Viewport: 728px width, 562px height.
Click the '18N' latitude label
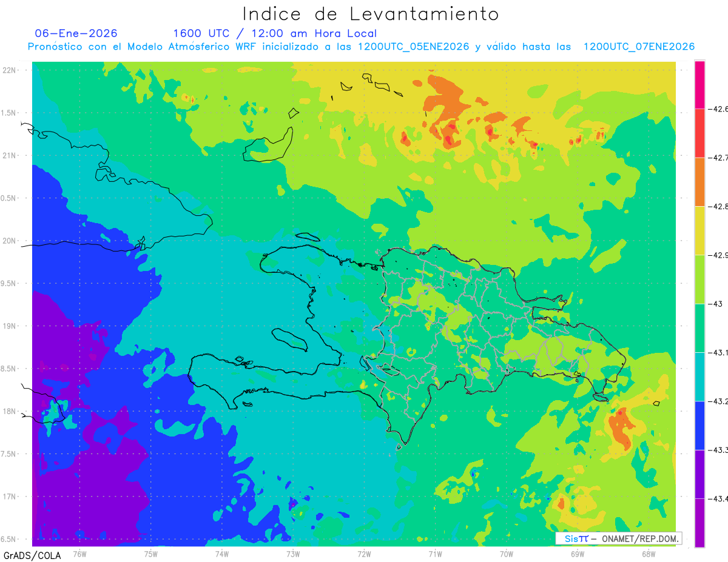9,411
